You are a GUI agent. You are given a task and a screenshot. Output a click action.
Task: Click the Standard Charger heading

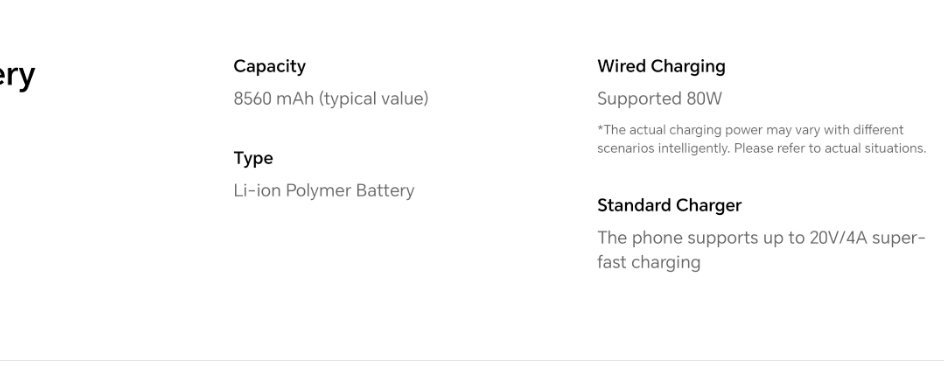(x=669, y=206)
